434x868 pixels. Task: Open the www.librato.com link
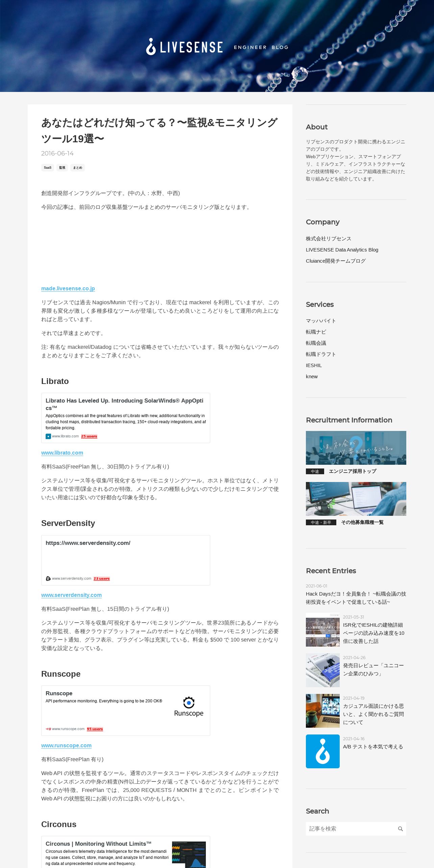point(62,453)
